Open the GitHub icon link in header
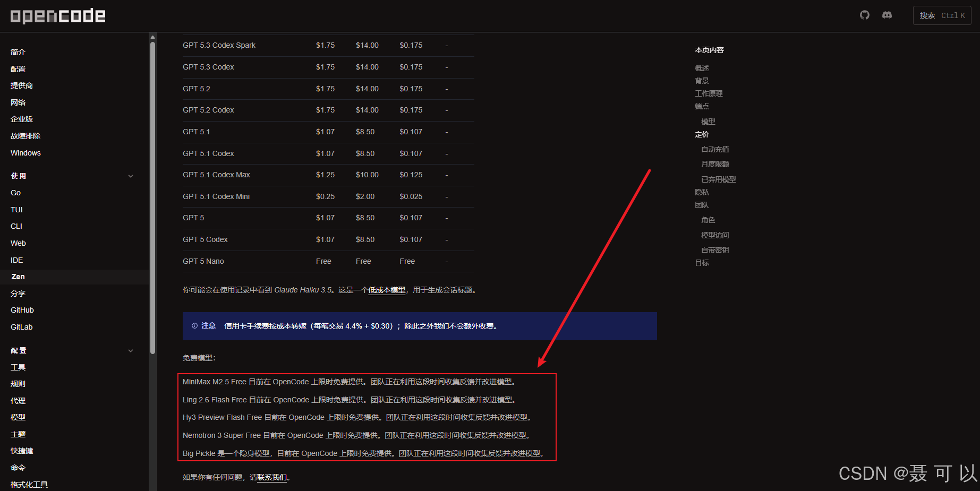This screenshot has width=980, height=491. (x=865, y=15)
